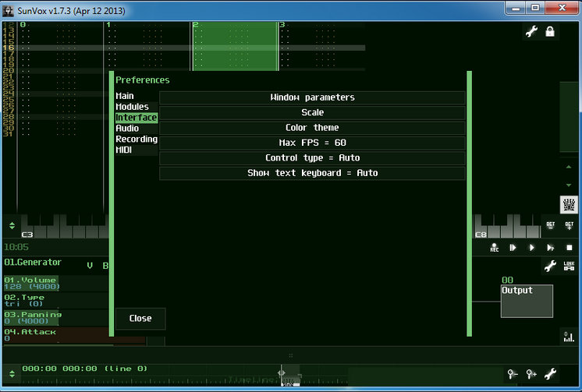
Task: Change the Max FPS = 60 setting
Action: coord(312,143)
